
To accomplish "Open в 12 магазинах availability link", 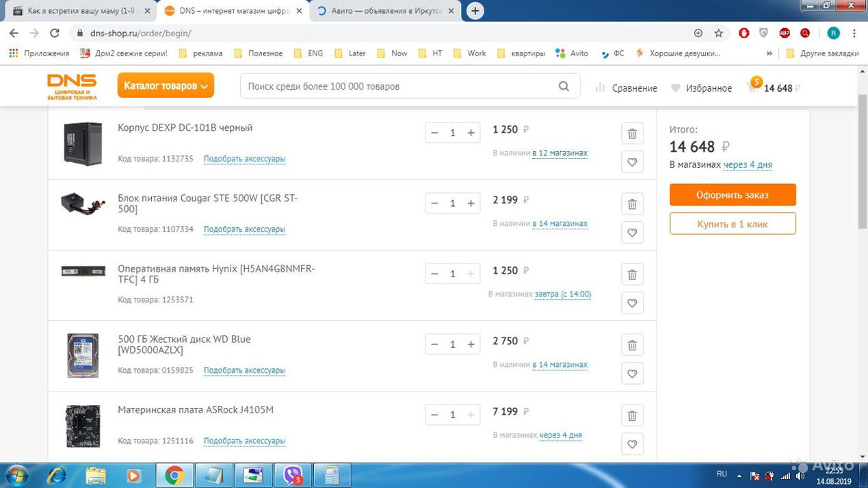I will 560,153.
